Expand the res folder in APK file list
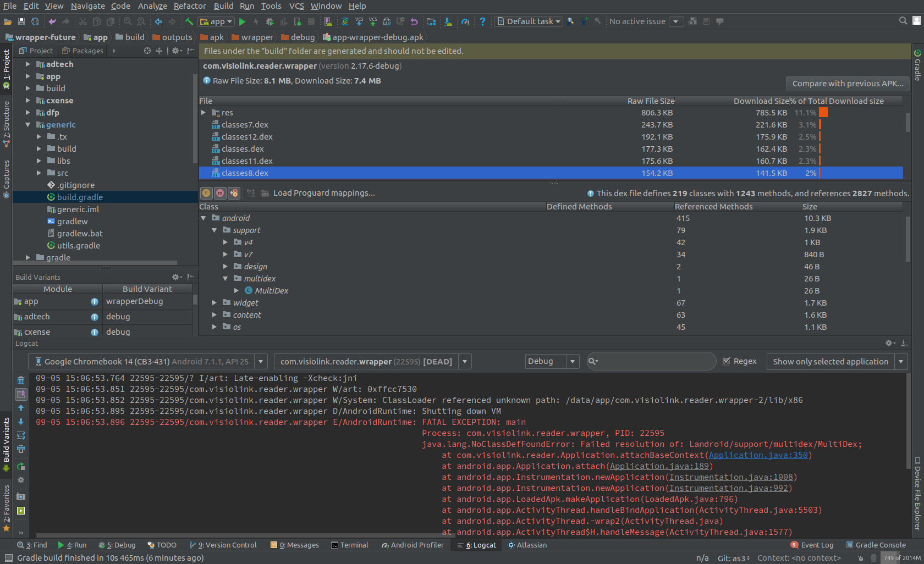 [204, 113]
